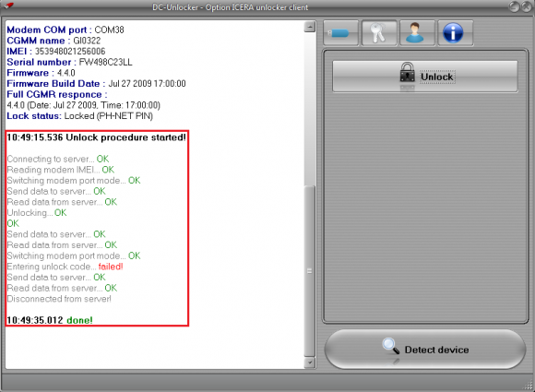Minimize the DC-Unlocker window

tap(514, 6)
